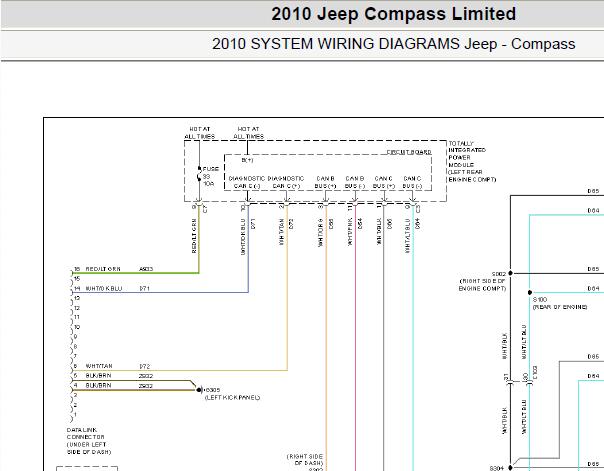Viewport: 604px width, 471px height.
Task: Click the vertical 'WHT/DK BLU D71' wire label
Action: pos(248,236)
